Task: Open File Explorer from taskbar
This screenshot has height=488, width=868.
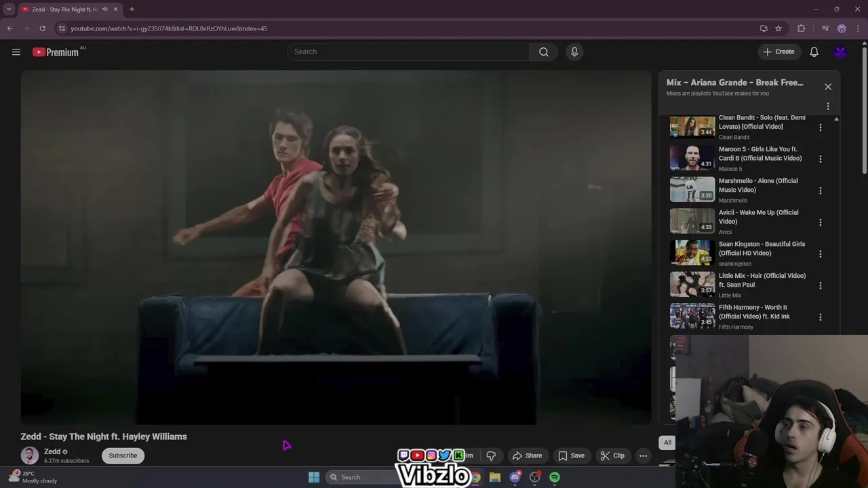Action: [495, 477]
